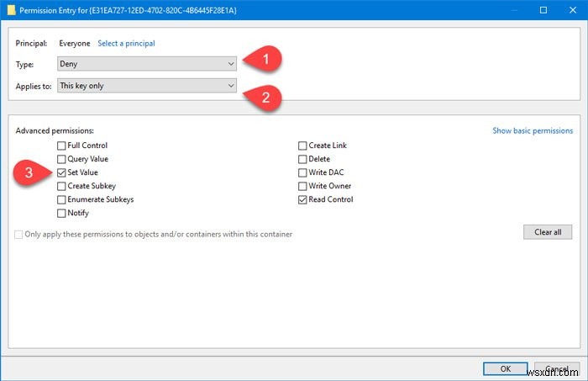
Task: Expand the Applies to dropdown
Action: (147, 85)
